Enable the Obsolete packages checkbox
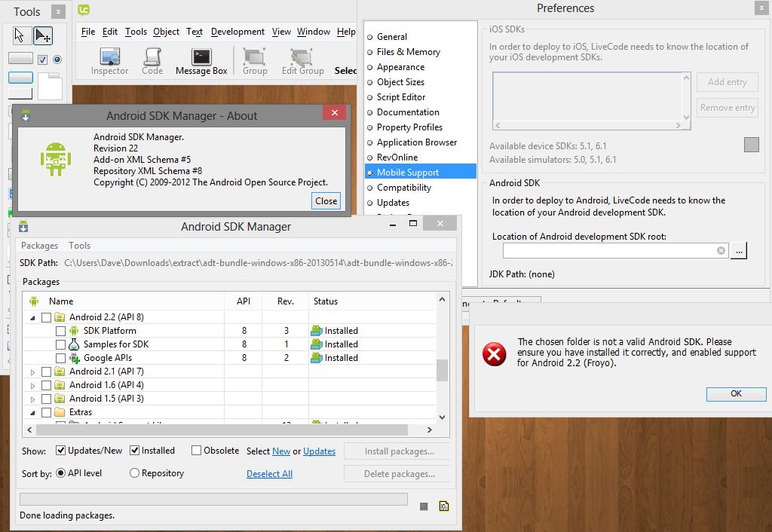Viewport: 772px width, 532px height. (x=197, y=451)
